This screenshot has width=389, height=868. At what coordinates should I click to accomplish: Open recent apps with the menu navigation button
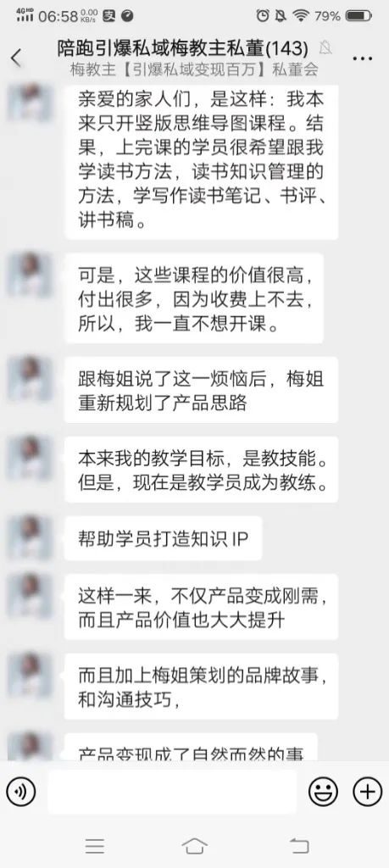[95, 845]
